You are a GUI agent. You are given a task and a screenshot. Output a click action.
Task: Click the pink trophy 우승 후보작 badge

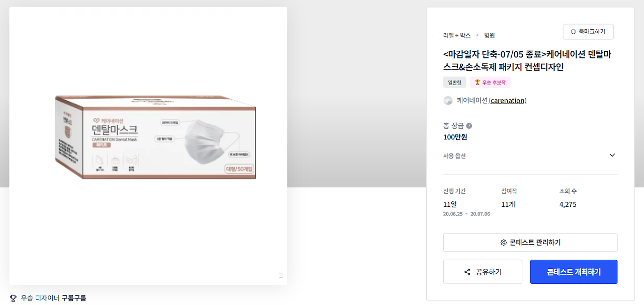[490, 83]
